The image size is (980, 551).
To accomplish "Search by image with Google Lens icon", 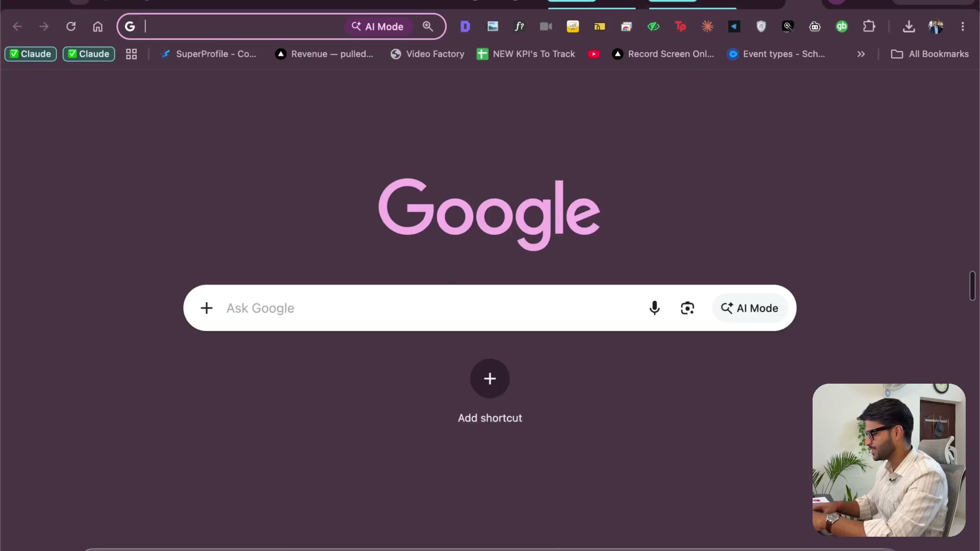I will point(688,308).
